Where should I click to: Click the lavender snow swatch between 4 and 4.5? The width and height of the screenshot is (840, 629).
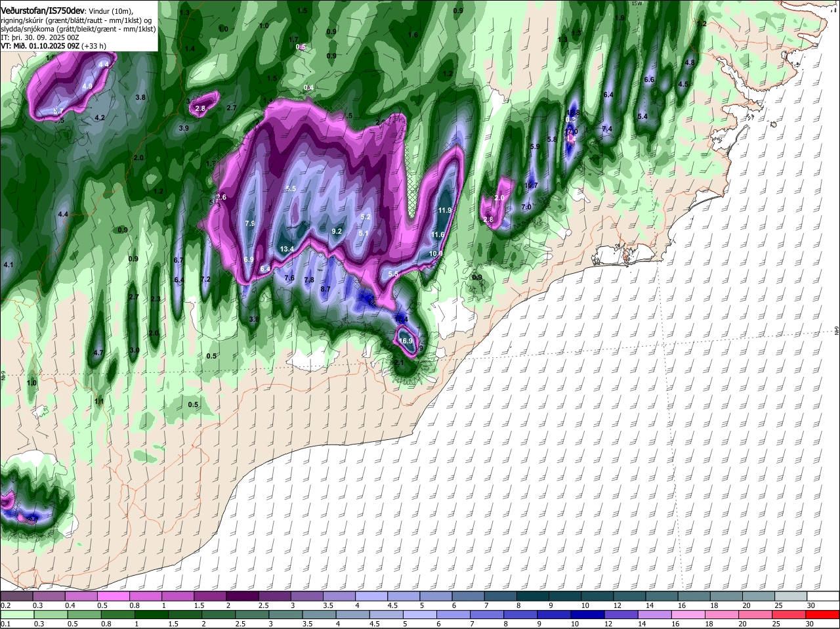click(370, 596)
